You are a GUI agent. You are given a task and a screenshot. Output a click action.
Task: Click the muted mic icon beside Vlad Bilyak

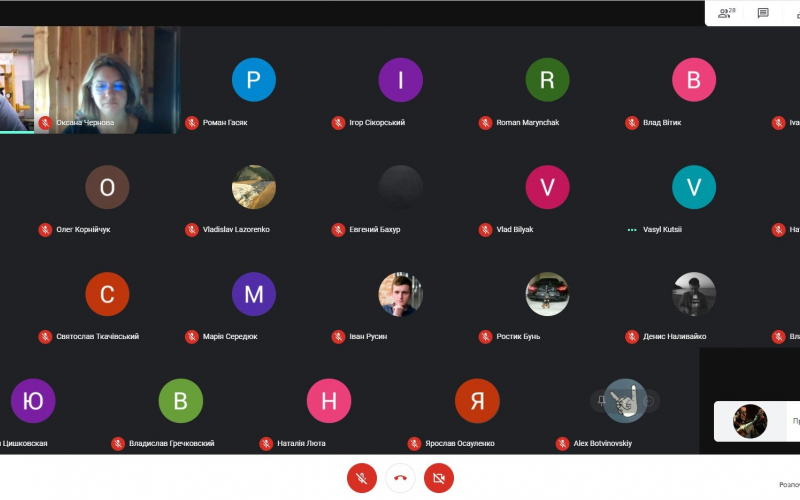485,230
